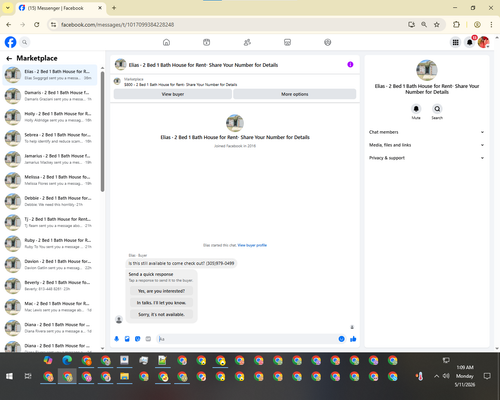The width and height of the screenshot is (500, 400).
Task: Go to Facebook Home icon
Action: pos(166,42)
